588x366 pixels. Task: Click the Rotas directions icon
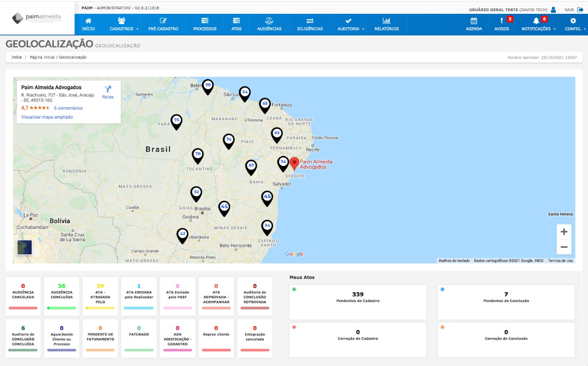pos(108,90)
